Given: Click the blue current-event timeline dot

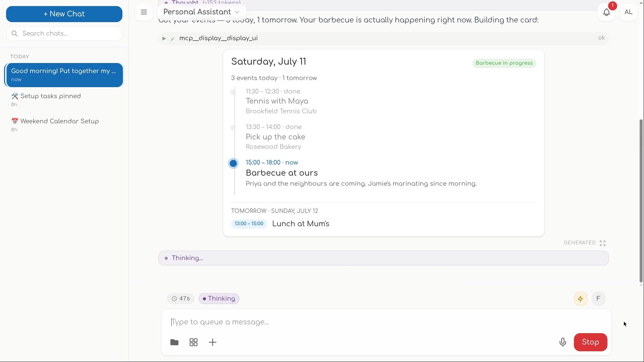Looking at the screenshot, I should [x=233, y=164].
